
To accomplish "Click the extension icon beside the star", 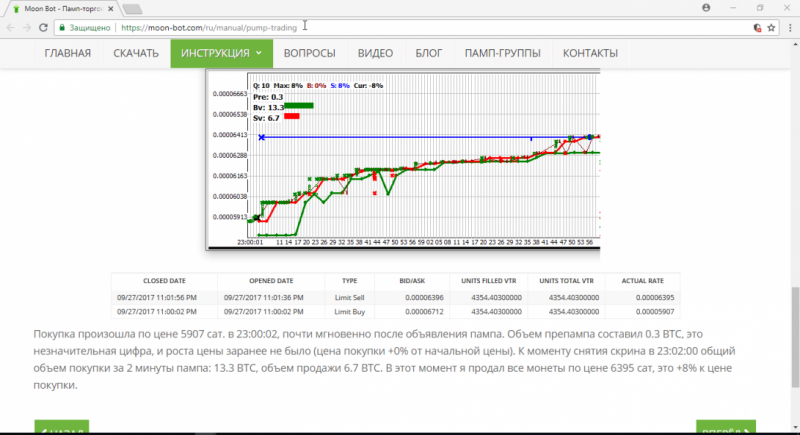I will (x=758, y=28).
